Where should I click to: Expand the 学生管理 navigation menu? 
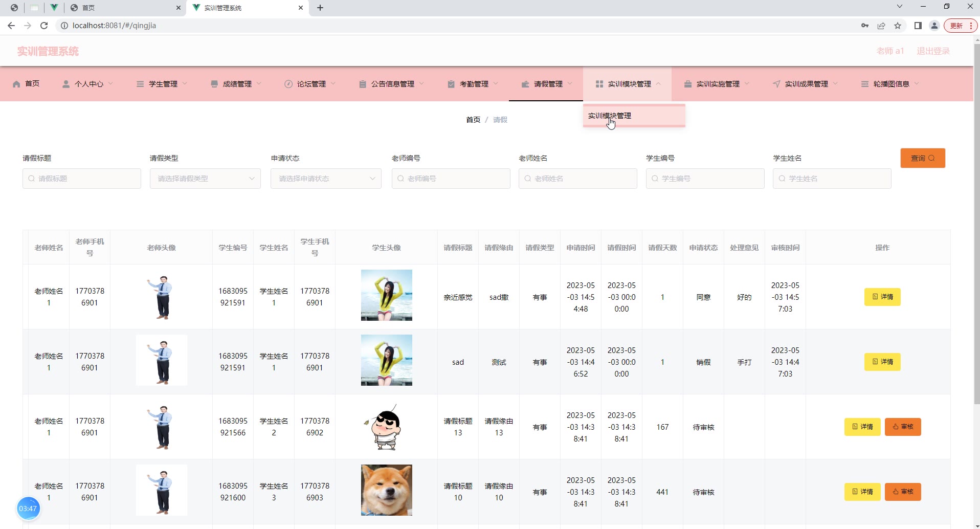click(163, 84)
